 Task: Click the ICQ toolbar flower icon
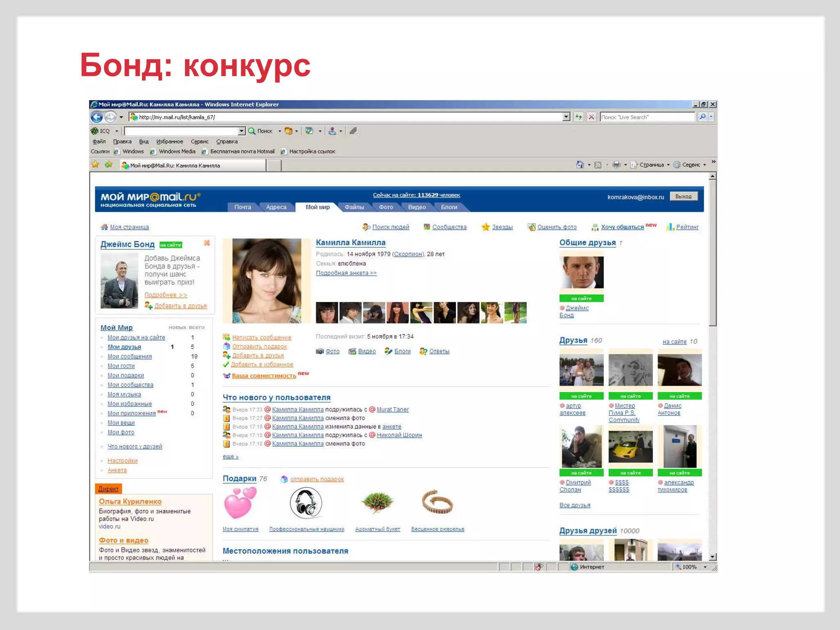[95, 131]
